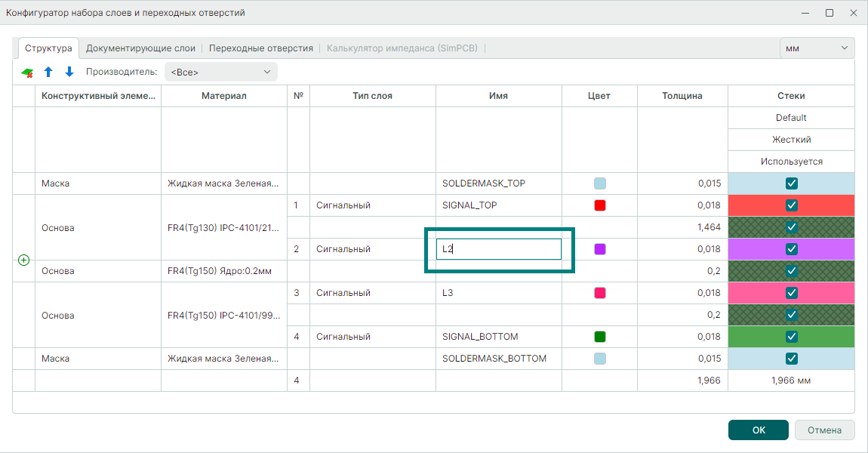
Task: Click the Толщина column header
Action: click(682, 96)
